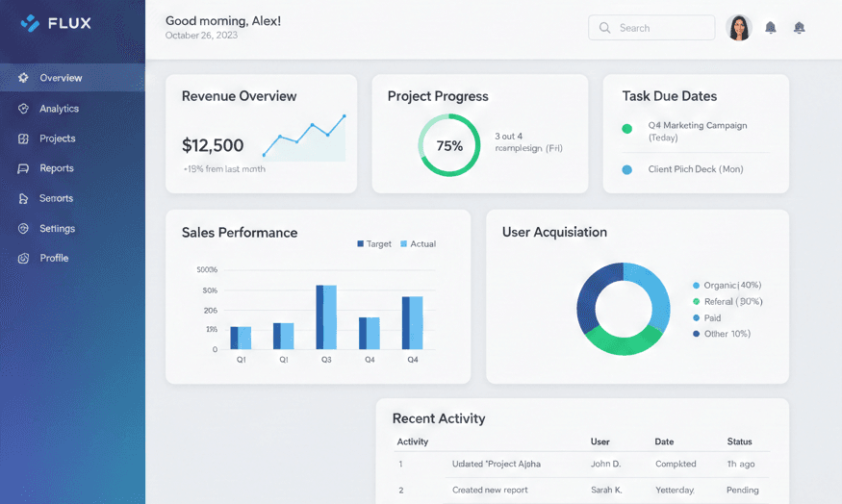Image resolution: width=842 pixels, height=504 pixels.
Task: Open notifications with the first bell icon
Action: pos(771,28)
